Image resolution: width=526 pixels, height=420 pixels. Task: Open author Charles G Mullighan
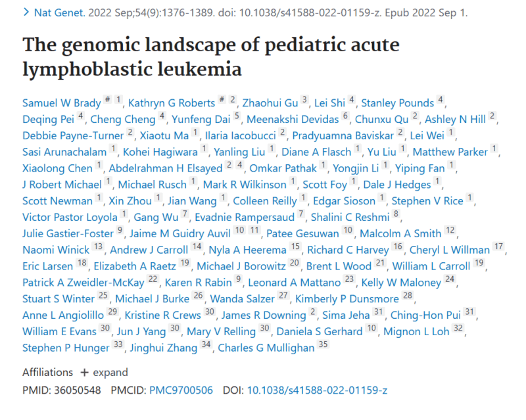(x=266, y=348)
